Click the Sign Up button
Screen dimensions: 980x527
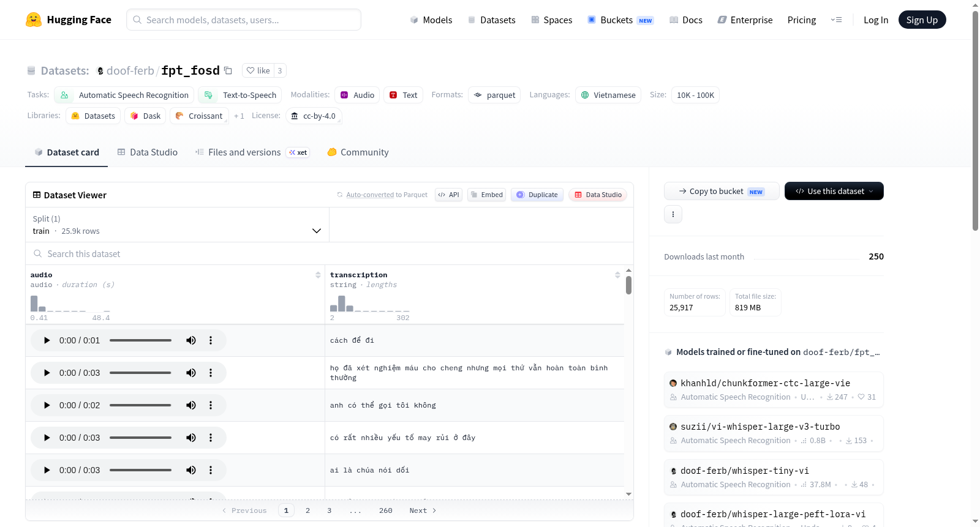point(922,20)
